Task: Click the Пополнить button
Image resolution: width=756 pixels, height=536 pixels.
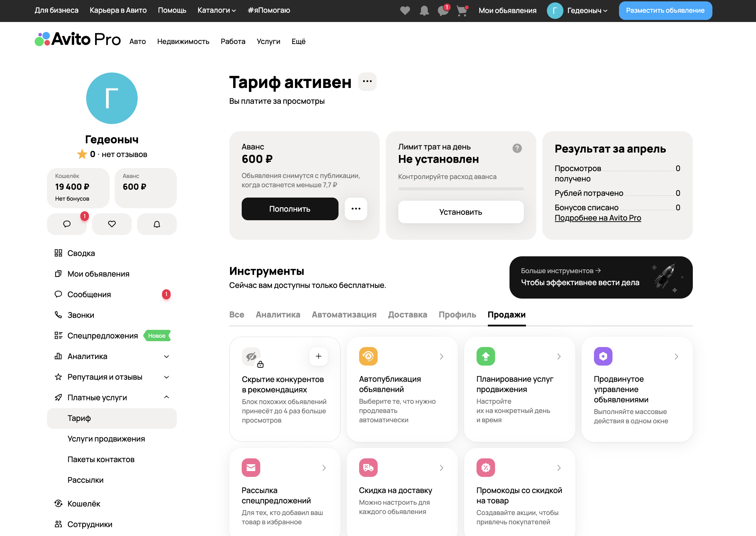Action: [290, 209]
